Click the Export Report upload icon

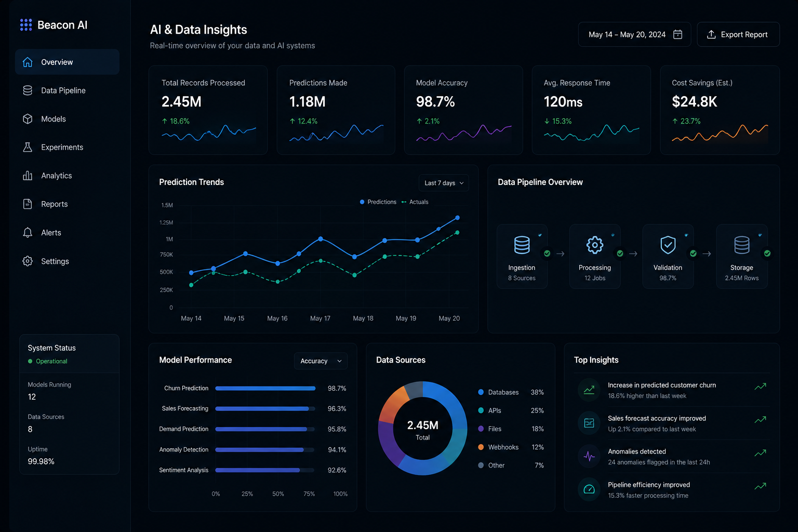tap(711, 34)
